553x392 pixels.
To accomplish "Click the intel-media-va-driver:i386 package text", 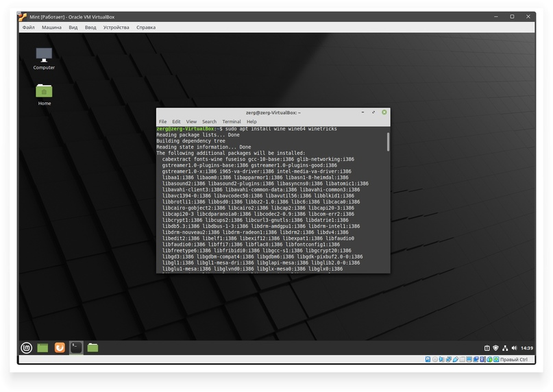I will (x=314, y=171).
